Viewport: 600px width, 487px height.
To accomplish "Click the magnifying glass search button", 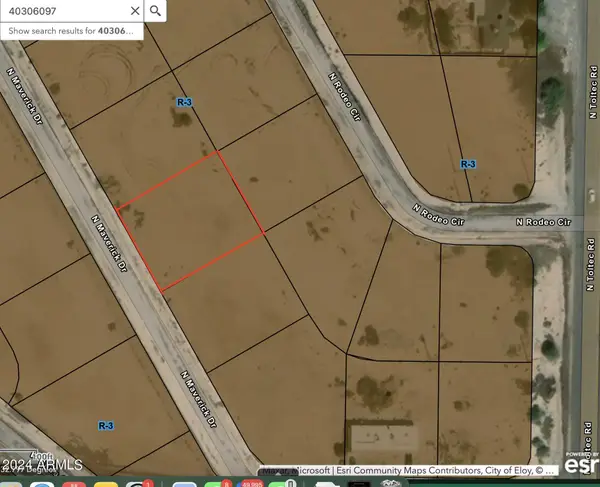I will [156, 11].
